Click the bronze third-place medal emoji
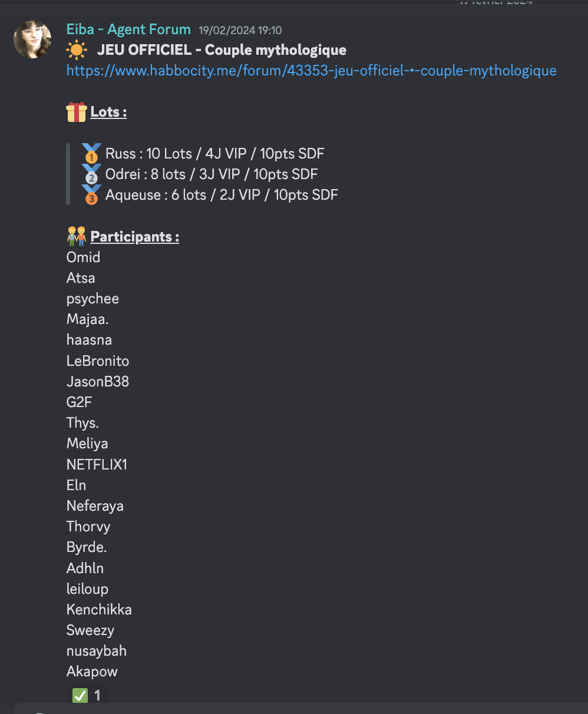The image size is (588, 714). coord(91,195)
